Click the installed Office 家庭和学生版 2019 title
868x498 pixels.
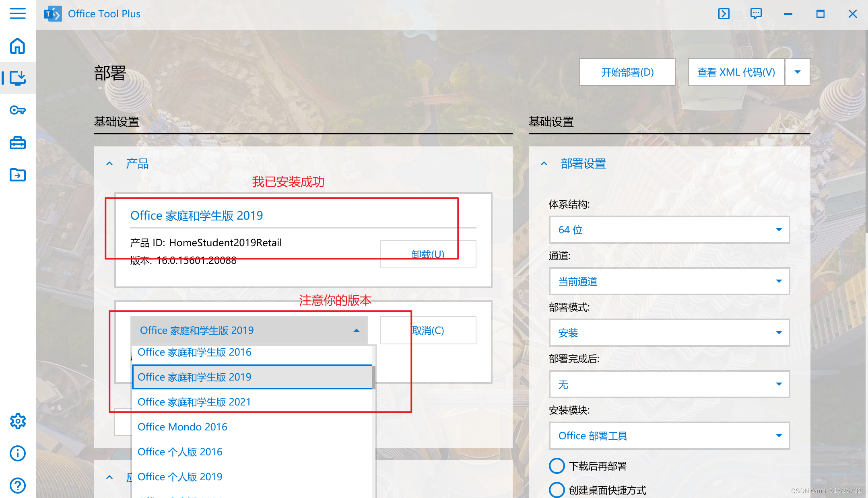click(196, 216)
